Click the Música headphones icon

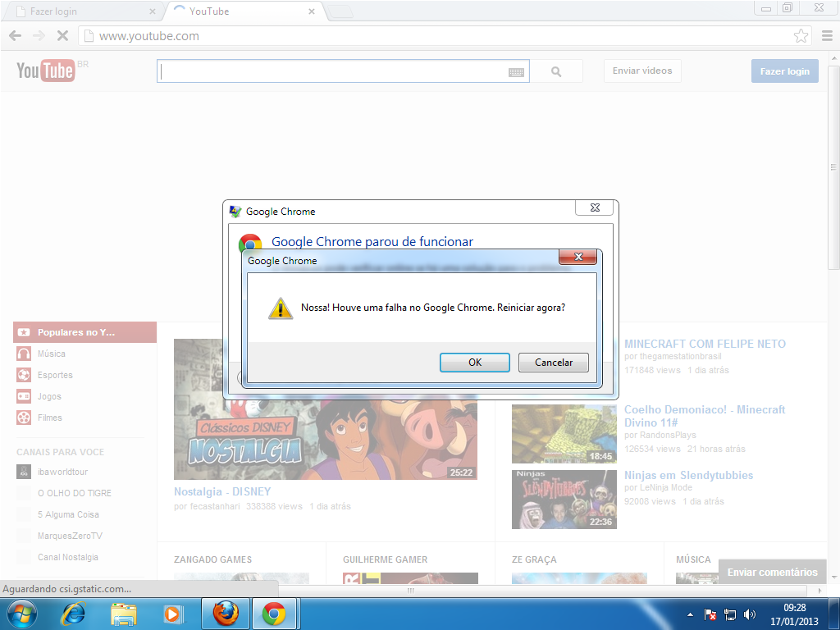pos(24,354)
